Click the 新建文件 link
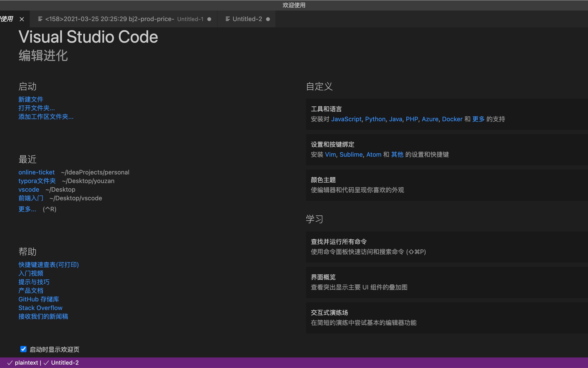 click(31, 99)
